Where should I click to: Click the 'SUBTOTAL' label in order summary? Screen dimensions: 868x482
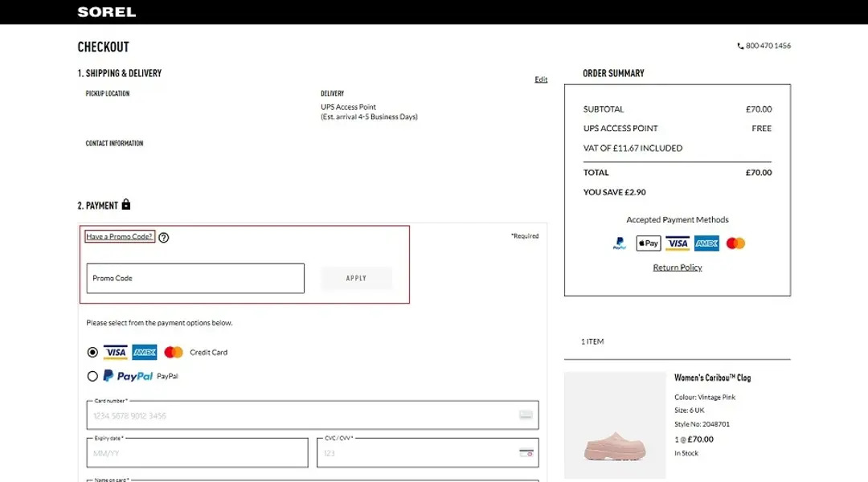(604, 109)
